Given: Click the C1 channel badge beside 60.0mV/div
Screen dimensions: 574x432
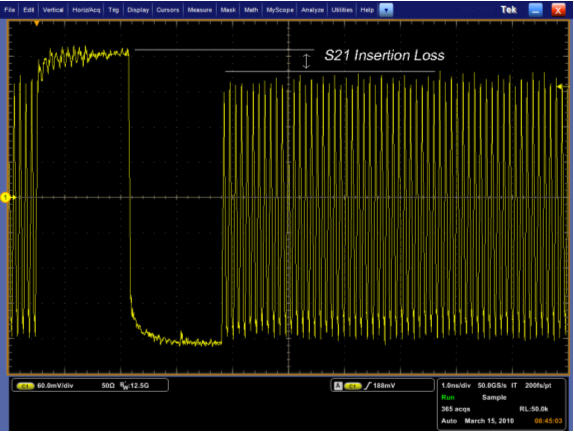Looking at the screenshot, I should click(x=25, y=386).
